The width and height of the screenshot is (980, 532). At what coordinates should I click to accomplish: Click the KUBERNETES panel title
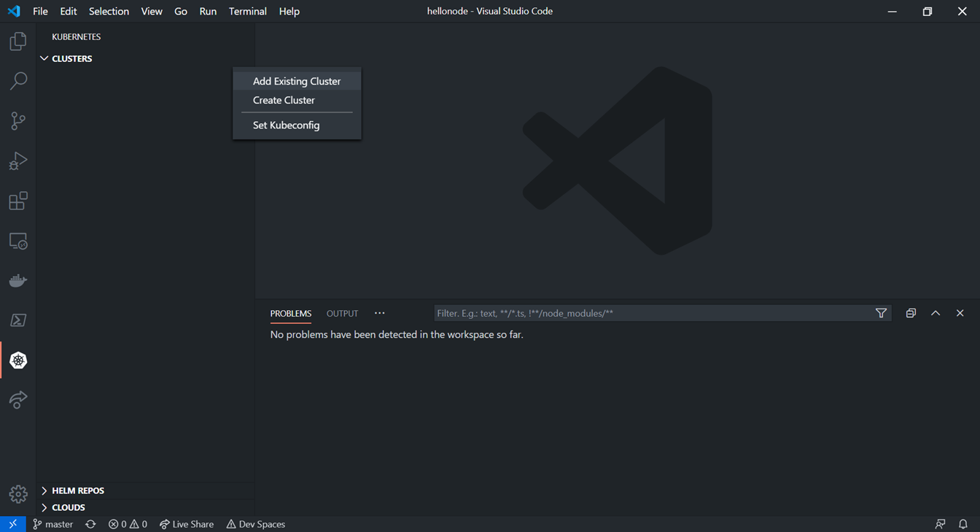pyautogui.click(x=77, y=36)
